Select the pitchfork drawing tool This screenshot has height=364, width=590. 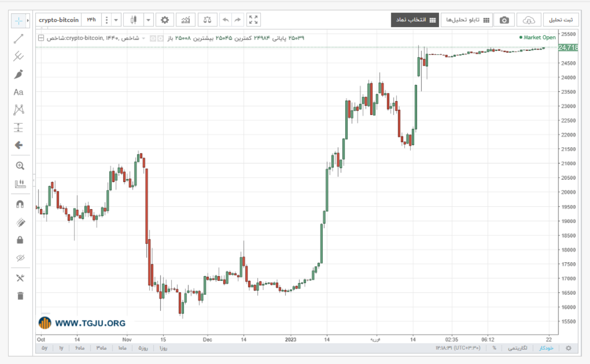point(19,56)
